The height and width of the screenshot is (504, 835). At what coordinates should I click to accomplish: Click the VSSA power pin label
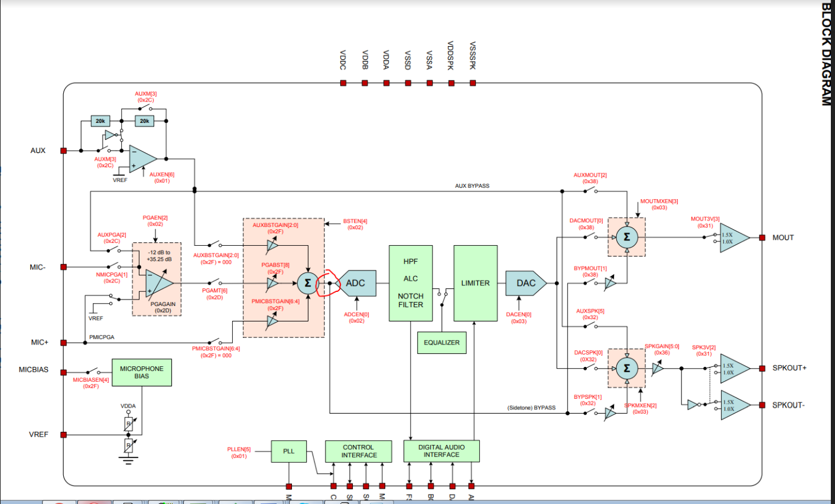[430, 60]
